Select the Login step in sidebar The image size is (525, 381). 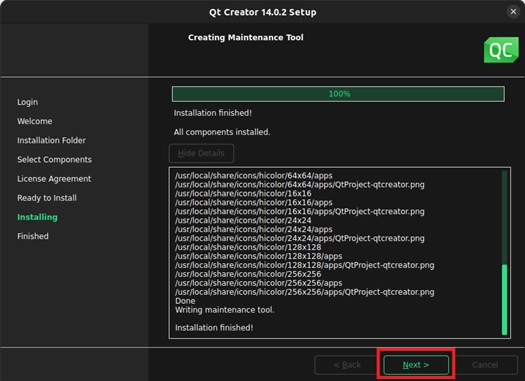click(x=27, y=102)
